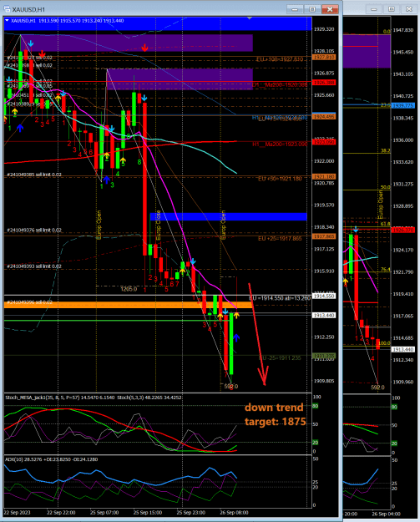Click the '25 Sep 15:00' time axis label

tap(148, 513)
